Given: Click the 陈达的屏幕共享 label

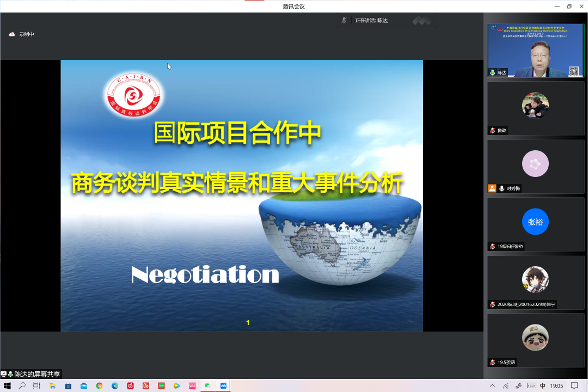Looking at the screenshot, I should tap(37, 374).
